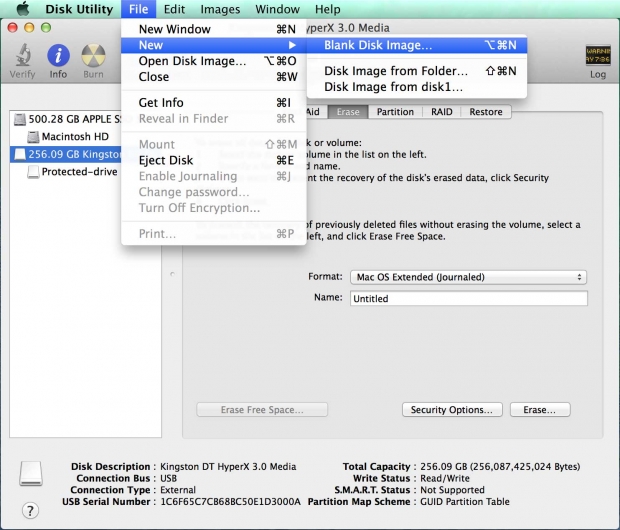Click the help question mark button

[30, 510]
